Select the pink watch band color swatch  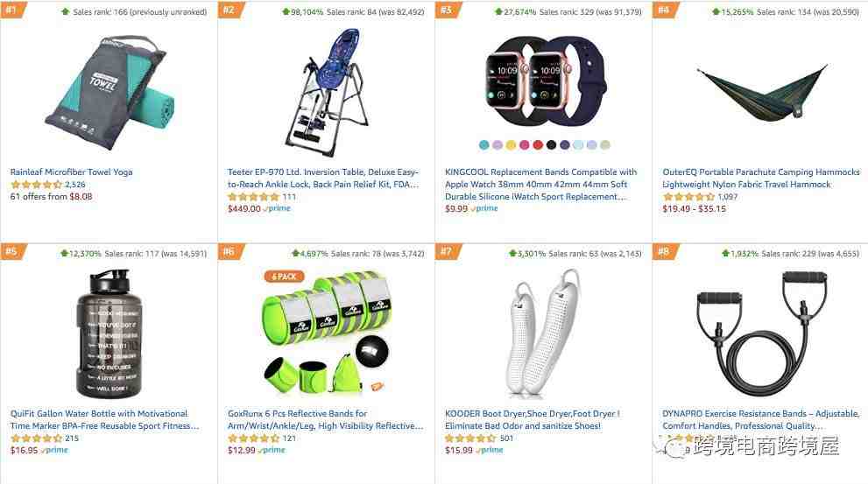[x=525, y=145]
